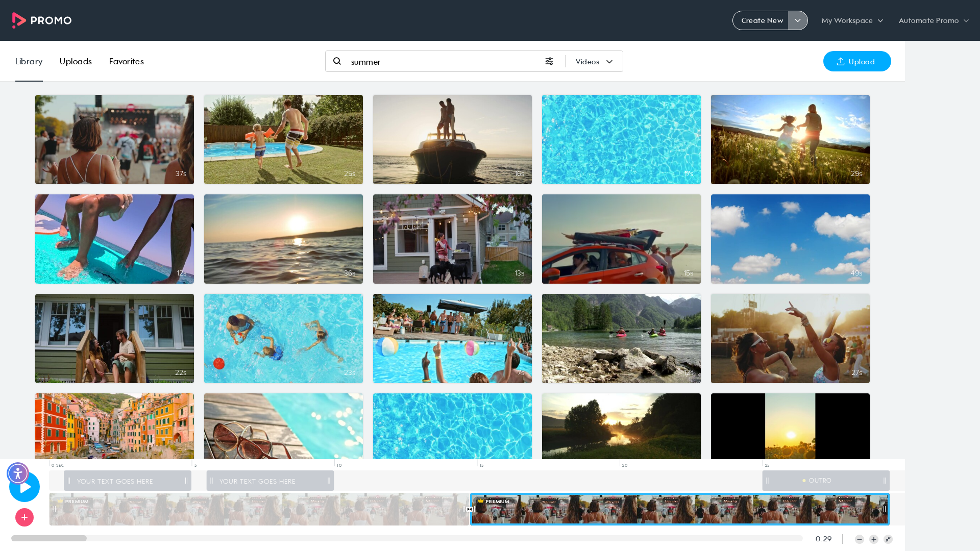980x551 pixels.
Task: Switch to the Favorites tab
Action: 126,61
